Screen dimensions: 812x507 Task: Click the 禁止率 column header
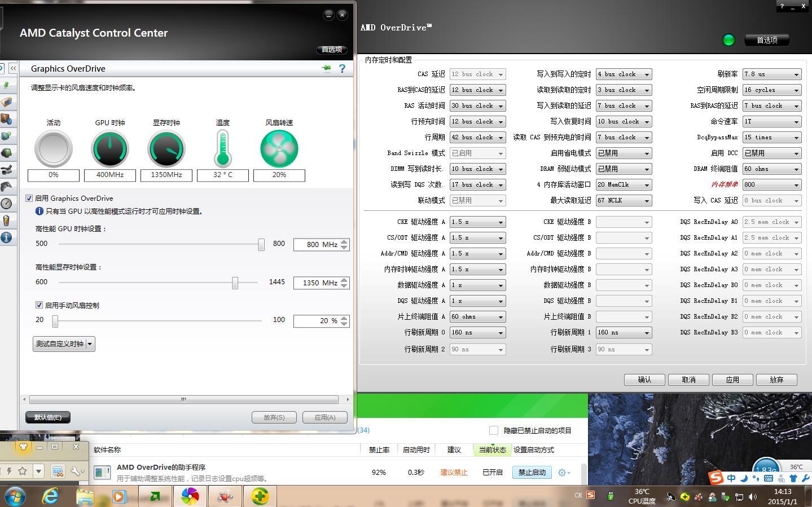click(x=379, y=449)
